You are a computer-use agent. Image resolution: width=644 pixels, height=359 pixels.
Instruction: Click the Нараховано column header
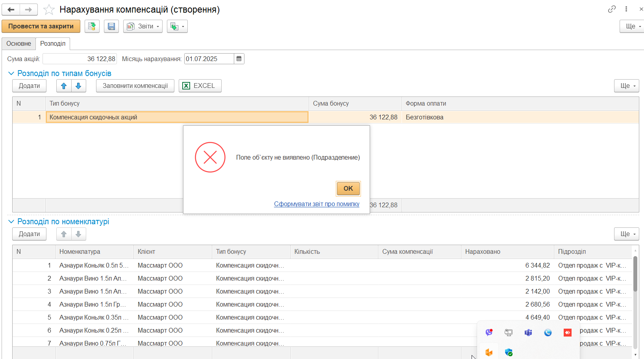tap(507, 252)
